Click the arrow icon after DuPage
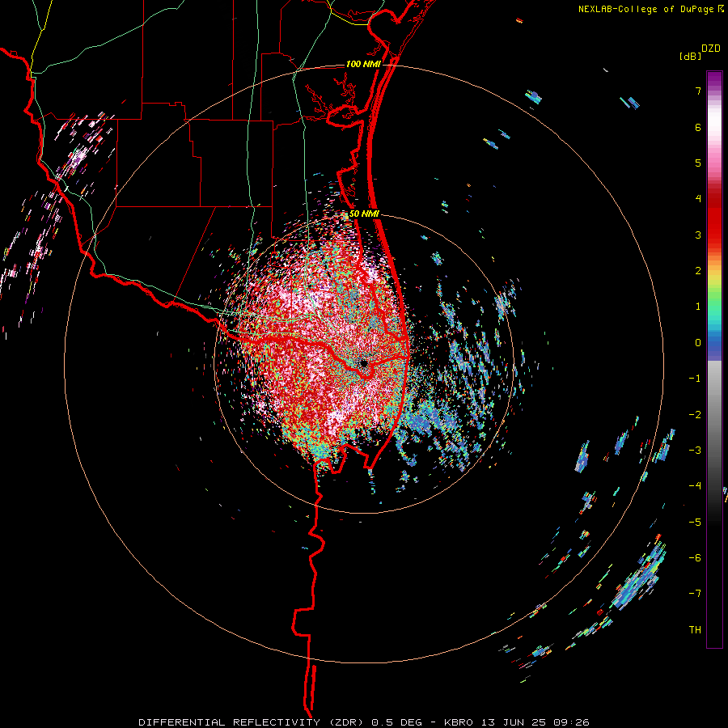Screen dimensions: 728x728 click(x=721, y=9)
